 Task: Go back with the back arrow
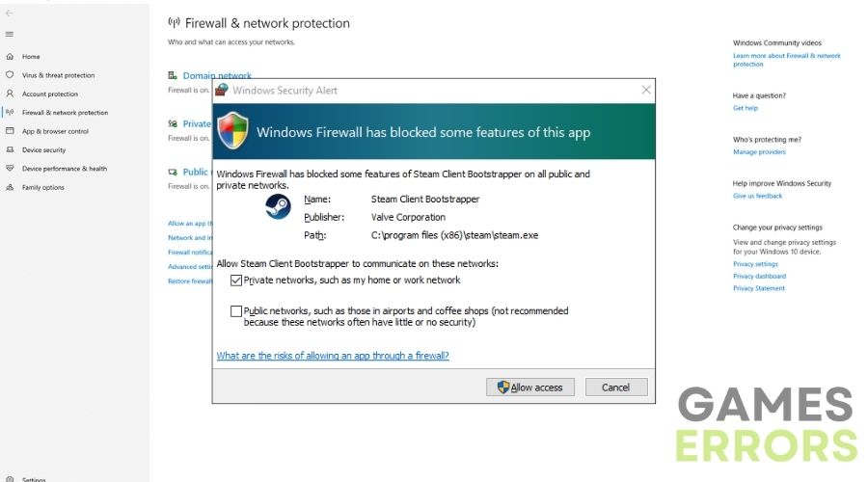[x=9, y=13]
